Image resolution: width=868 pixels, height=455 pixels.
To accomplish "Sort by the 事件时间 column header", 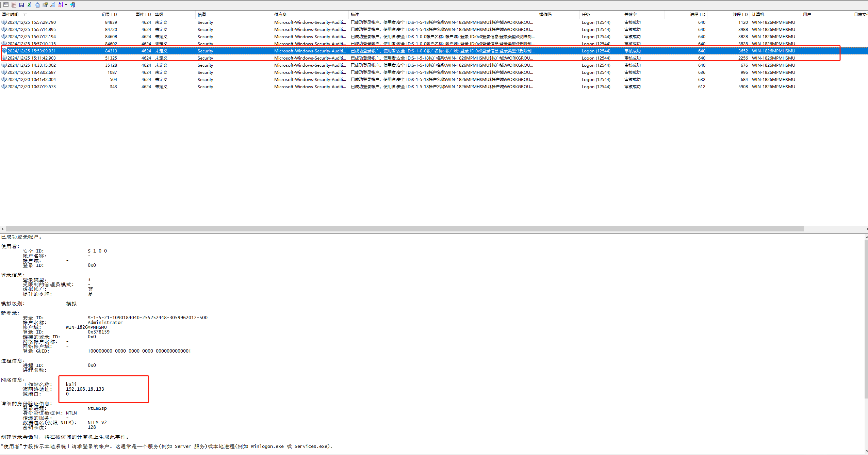I will click(x=10, y=14).
